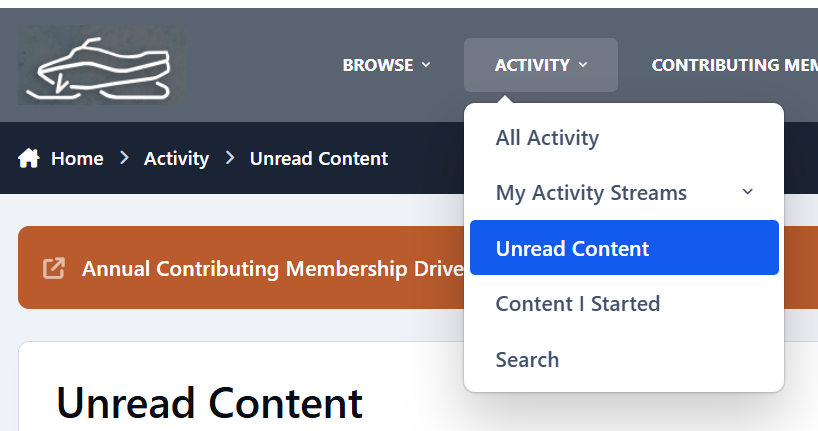The image size is (818, 431).
Task: Click the home icon in breadcrumb
Action: coord(29,158)
